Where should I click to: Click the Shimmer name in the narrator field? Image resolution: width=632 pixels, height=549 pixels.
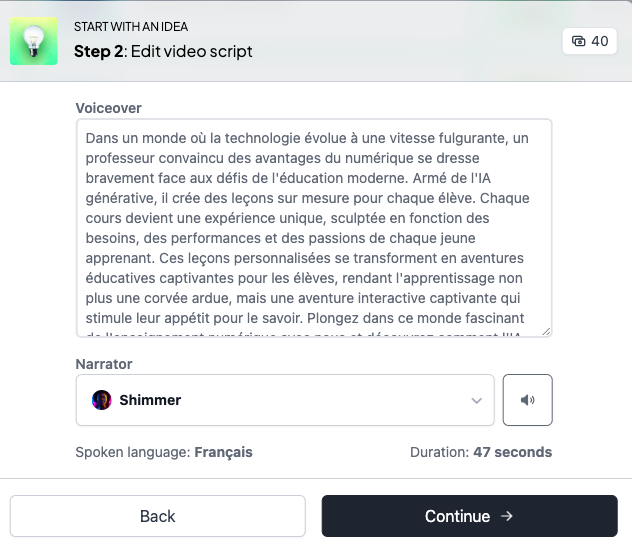pos(150,400)
